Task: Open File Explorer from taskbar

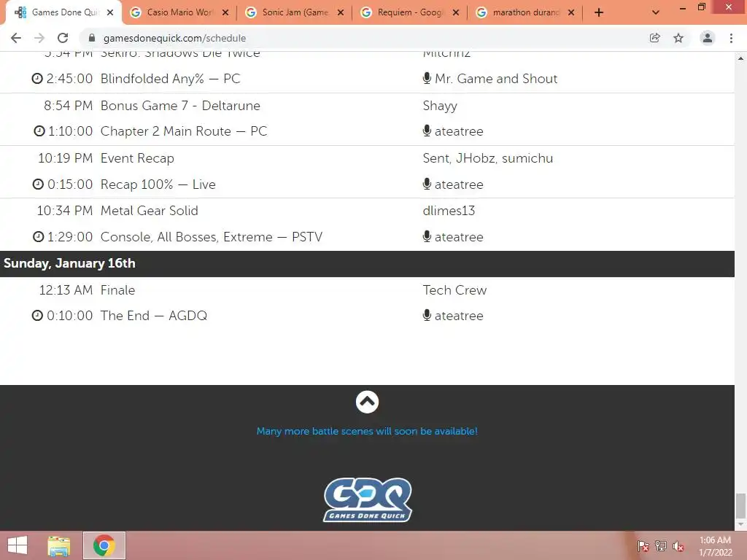Action: click(59, 545)
